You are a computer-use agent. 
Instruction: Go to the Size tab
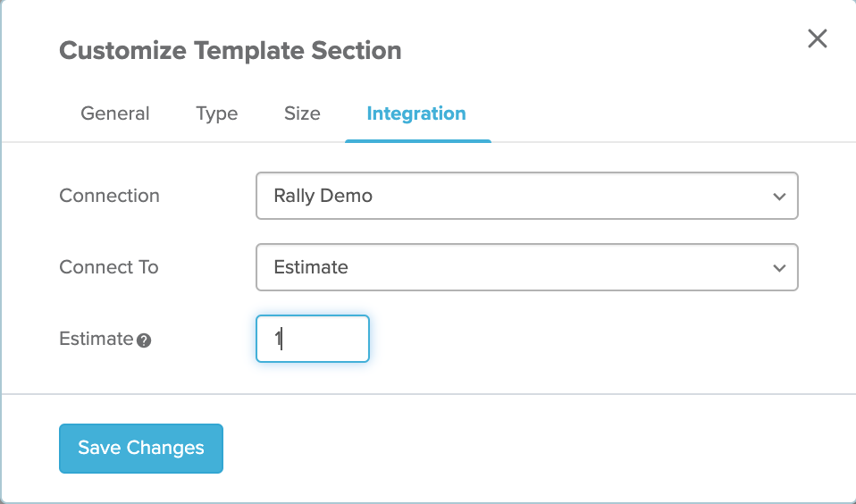[302, 113]
